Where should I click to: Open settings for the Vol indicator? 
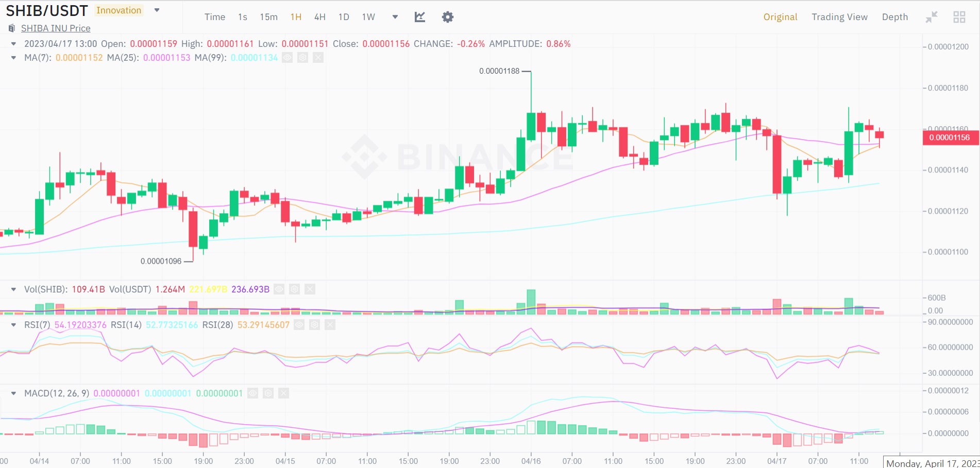(x=294, y=289)
